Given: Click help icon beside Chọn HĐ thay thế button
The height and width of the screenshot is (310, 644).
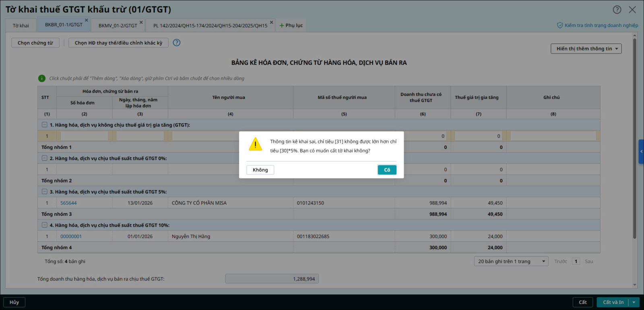Looking at the screenshot, I should pyautogui.click(x=176, y=43).
